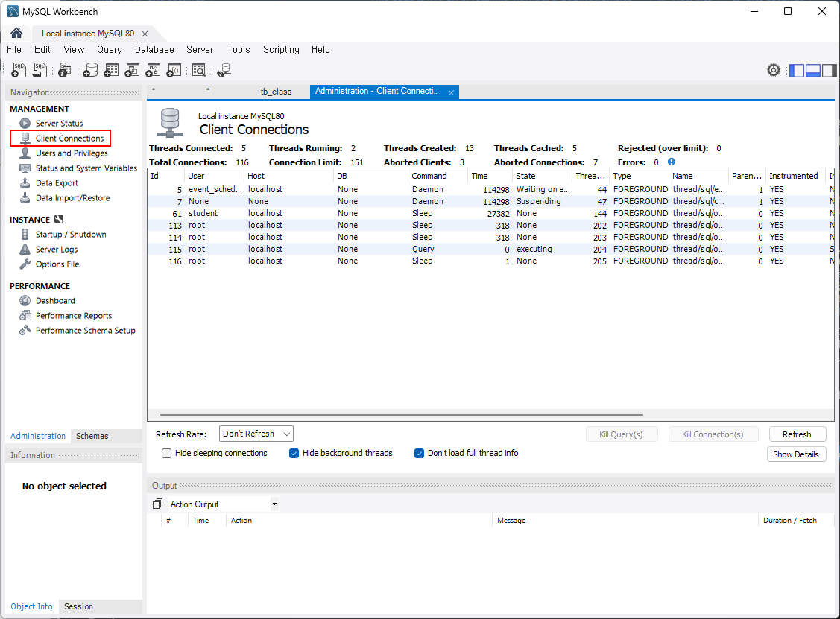Create a new SQL tab icon
840x619 pixels.
pos(19,70)
